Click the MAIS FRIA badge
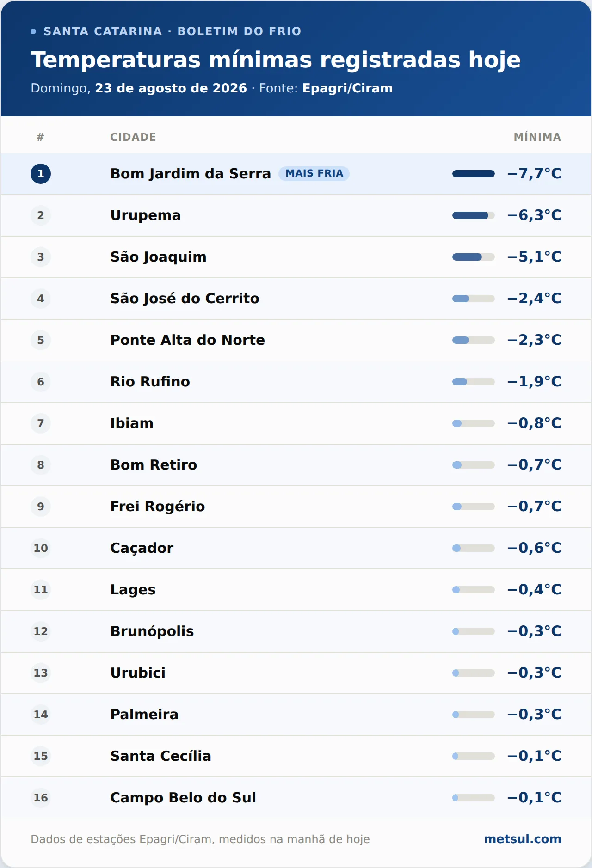The width and height of the screenshot is (592, 868). [x=314, y=173]
